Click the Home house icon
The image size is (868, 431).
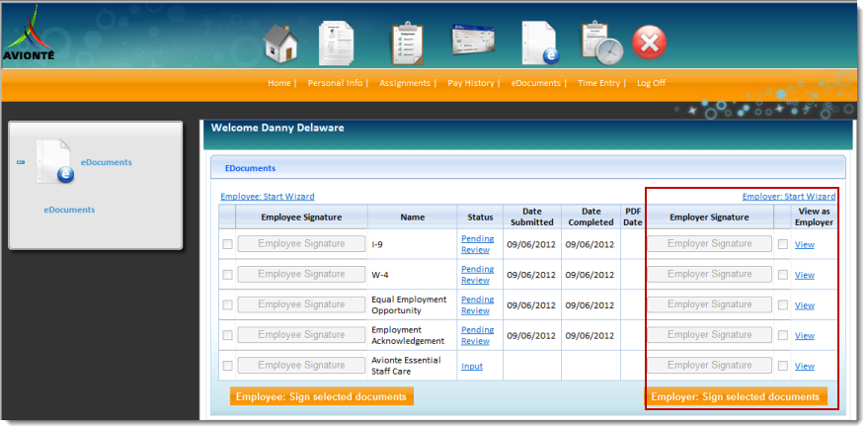point(281,43)
